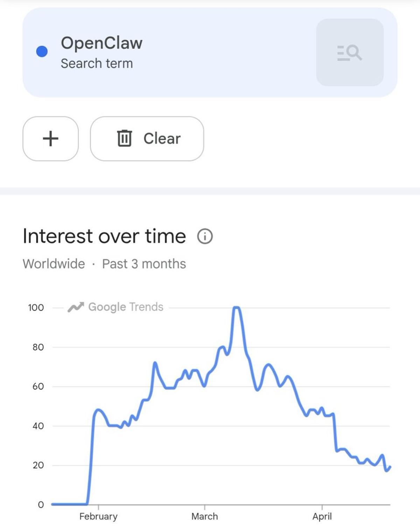Click the Google Trends arrow logo

(x=76, y=307)
